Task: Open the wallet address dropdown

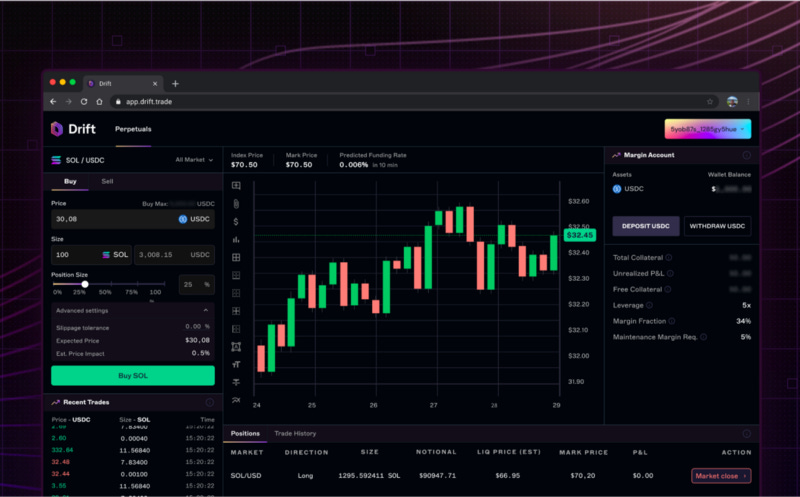Action: [708, 129]
